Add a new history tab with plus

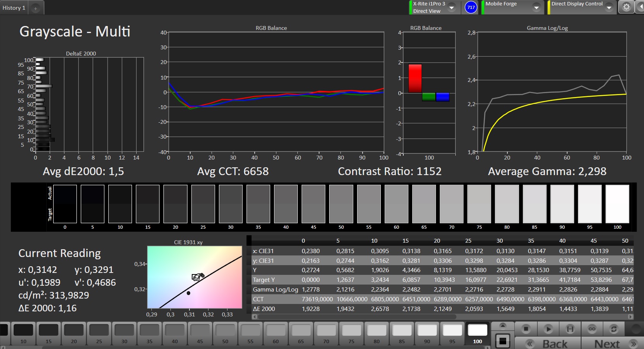click(x=35, y=8)
